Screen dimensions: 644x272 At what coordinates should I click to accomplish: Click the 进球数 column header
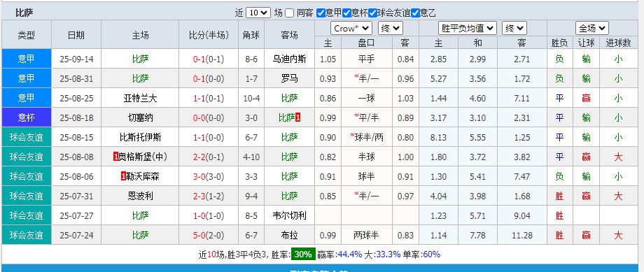click(x=619, y=43)
